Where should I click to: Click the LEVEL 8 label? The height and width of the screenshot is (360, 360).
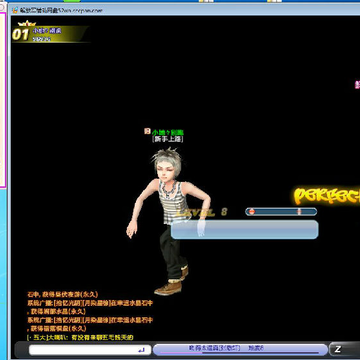click(x=202, y=212)
